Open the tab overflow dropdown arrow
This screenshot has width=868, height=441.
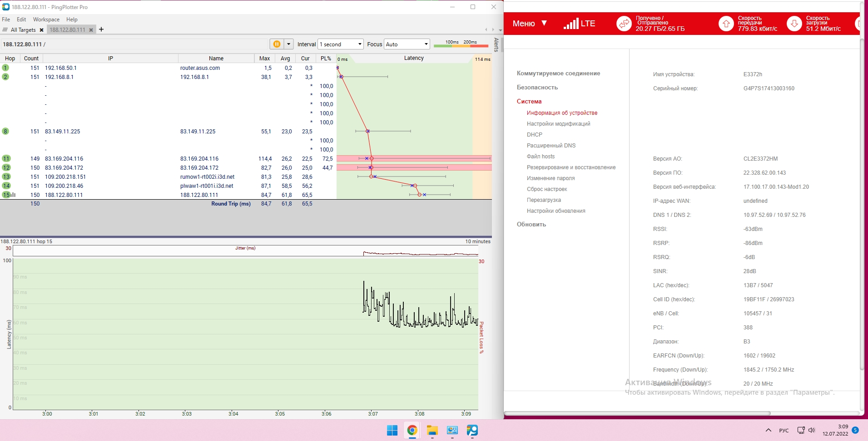(501, 30)
